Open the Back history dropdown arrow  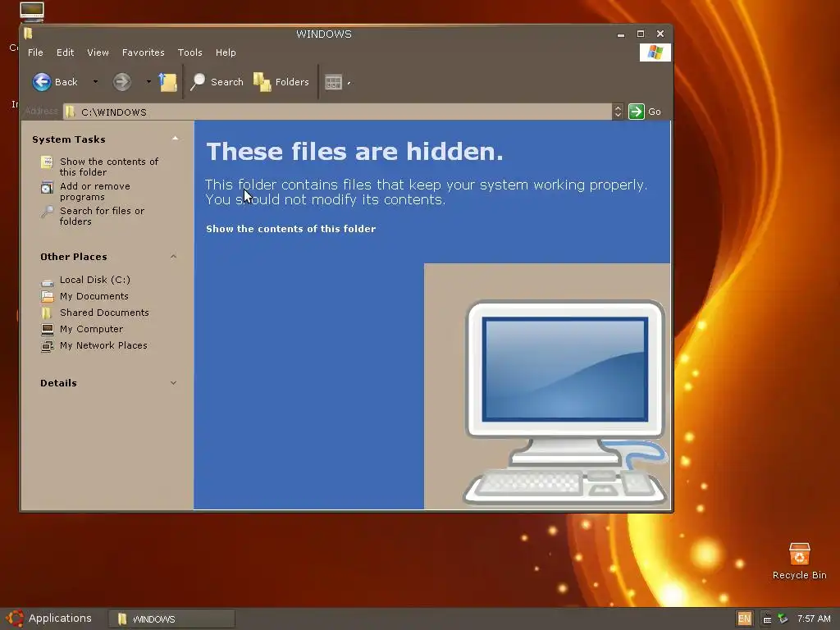point(95,82)
